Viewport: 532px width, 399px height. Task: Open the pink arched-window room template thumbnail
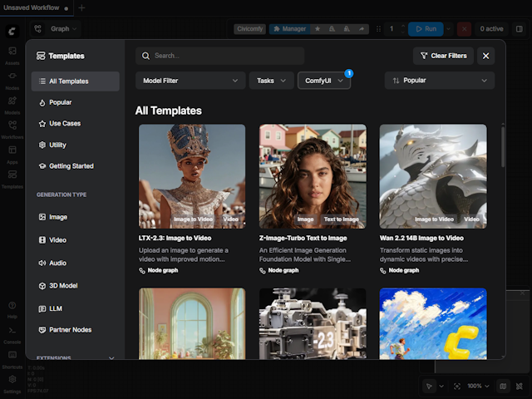[x=192, y=323]
